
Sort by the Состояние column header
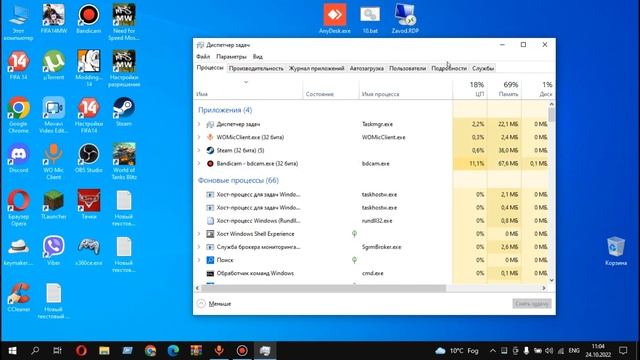[331, 89]
